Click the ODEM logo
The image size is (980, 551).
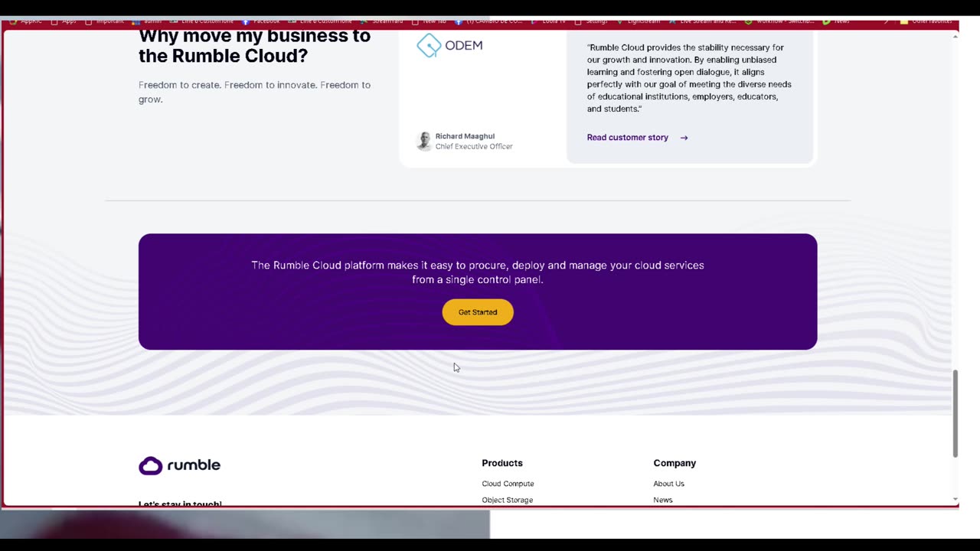[449, 45]
